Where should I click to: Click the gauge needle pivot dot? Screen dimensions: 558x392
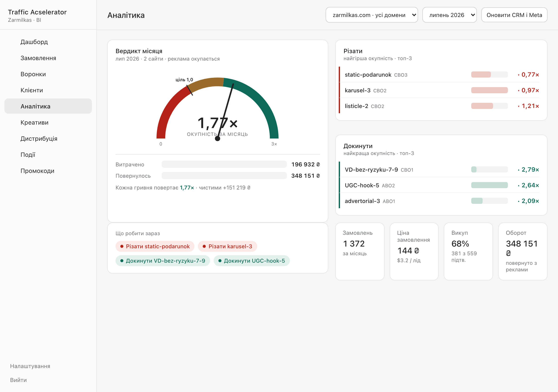pos(218,139)
